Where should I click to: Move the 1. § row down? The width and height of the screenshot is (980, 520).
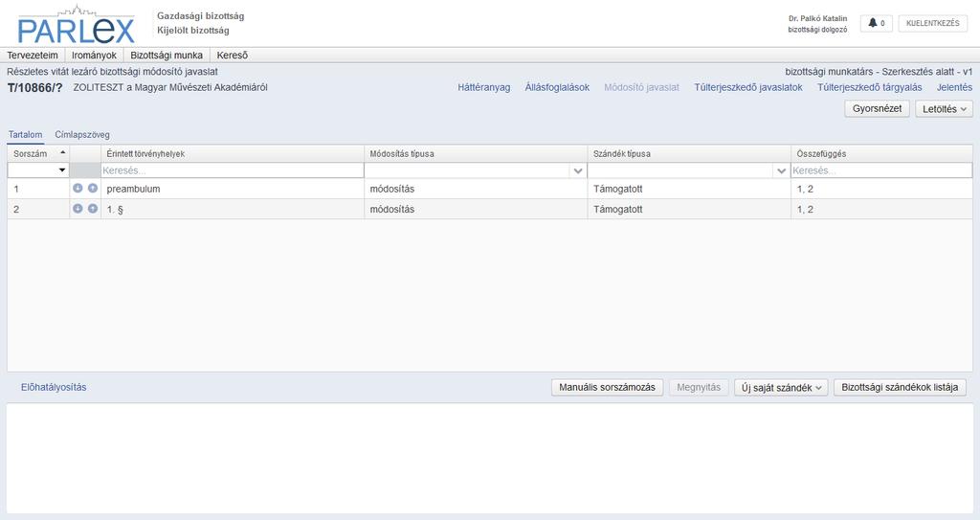click(x=78, y=209)
